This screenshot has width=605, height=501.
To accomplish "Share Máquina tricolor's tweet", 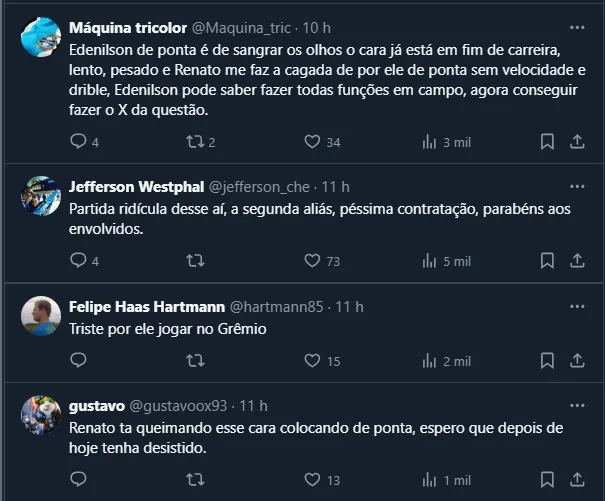I will coord(577,142).
